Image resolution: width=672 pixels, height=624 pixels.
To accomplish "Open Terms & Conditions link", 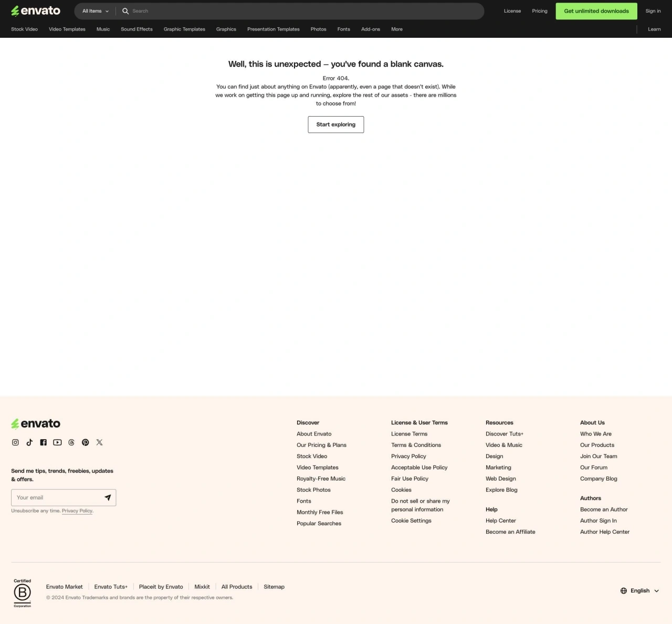I will pos(416,445).
